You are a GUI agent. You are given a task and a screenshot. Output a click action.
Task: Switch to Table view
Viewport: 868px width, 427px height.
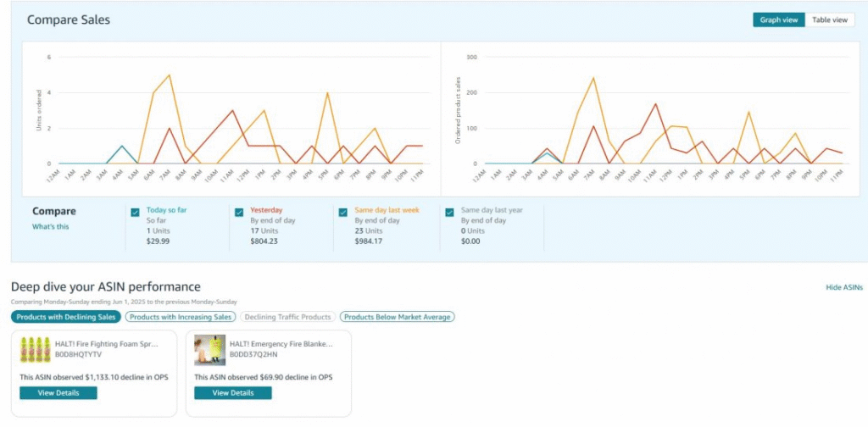pyautogui.click(x=829, y=19)
